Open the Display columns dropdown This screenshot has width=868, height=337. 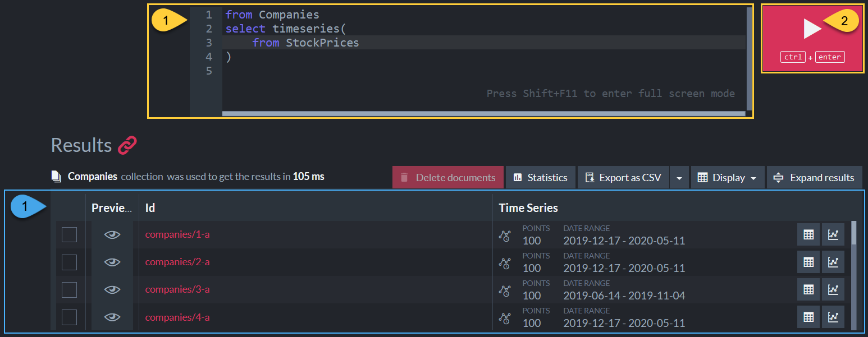click(728, 178)
